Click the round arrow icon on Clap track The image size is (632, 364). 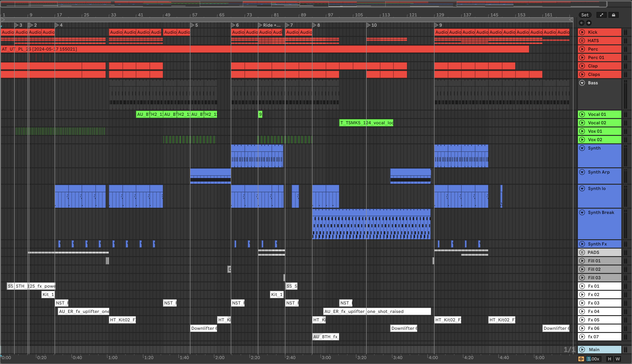click(x=582, y=66)
